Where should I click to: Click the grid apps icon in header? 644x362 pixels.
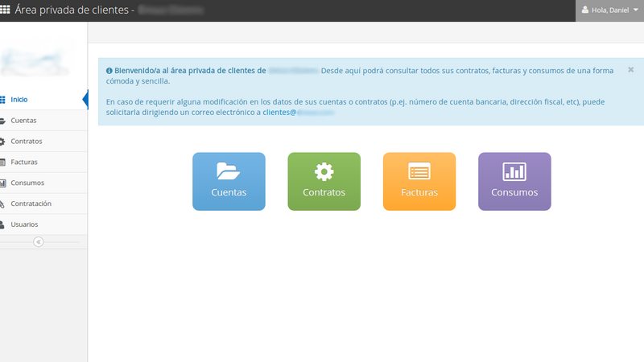5,10
